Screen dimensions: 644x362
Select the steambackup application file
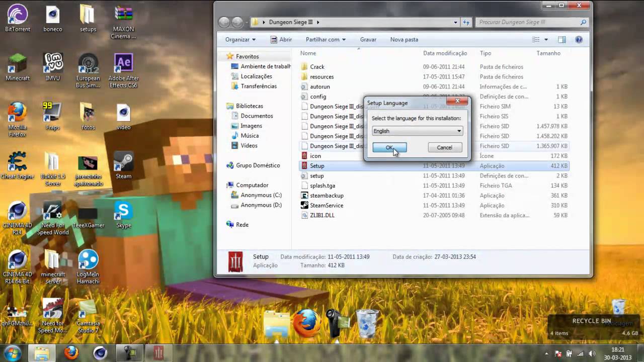434,196
